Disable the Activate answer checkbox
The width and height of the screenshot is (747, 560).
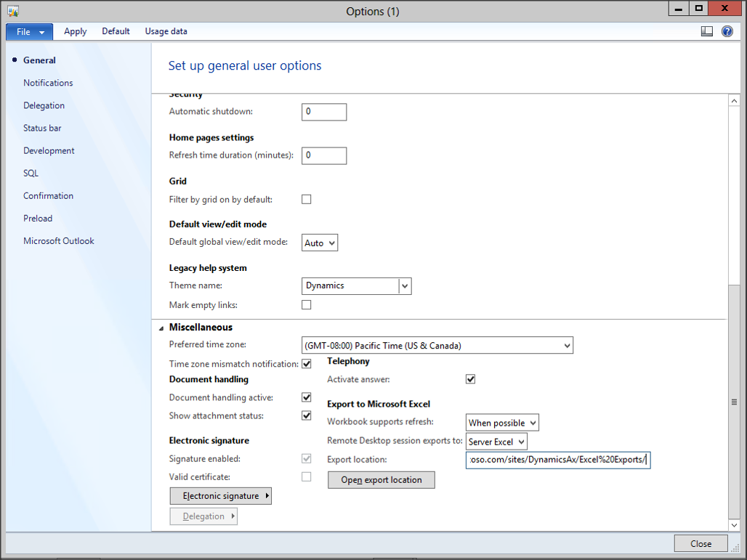click(x=471, y=379)
